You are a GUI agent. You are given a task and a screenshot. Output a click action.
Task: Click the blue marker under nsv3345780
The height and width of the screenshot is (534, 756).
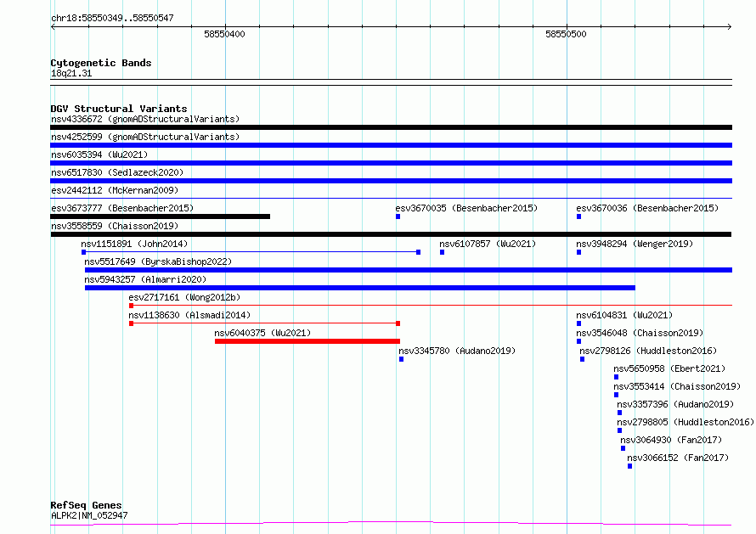(x=401, y=359)
